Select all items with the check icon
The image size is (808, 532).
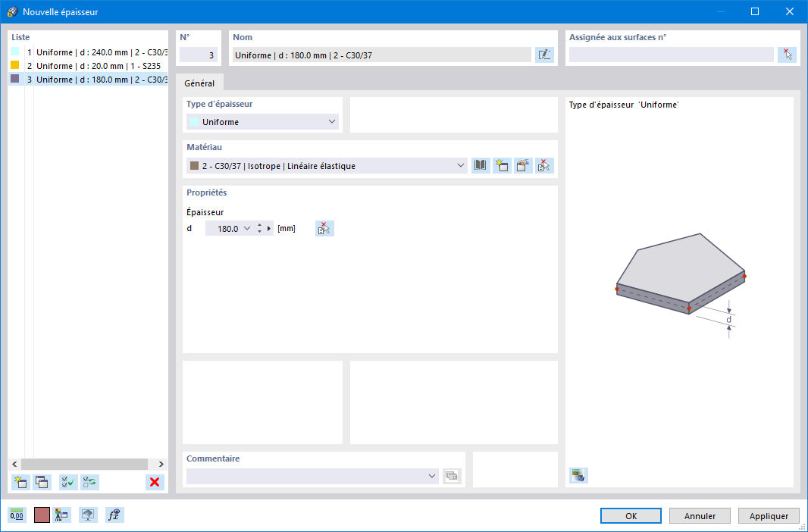[68, 483]
